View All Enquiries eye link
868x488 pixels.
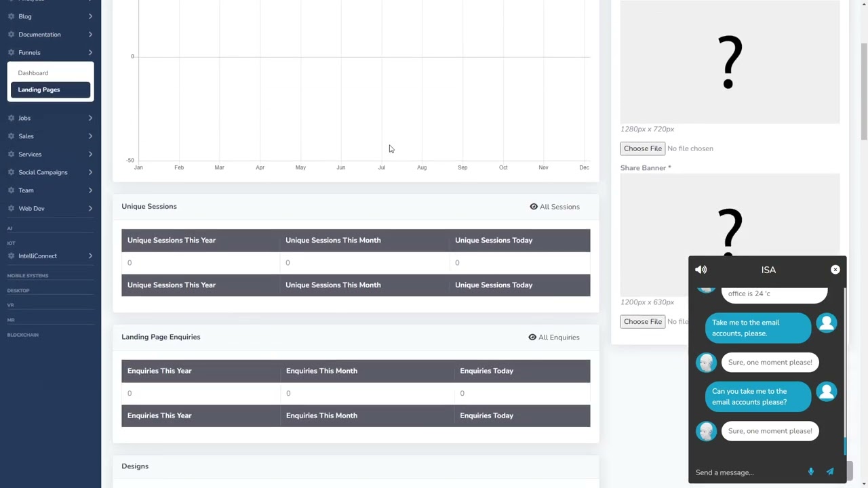[x=554, y=337]
